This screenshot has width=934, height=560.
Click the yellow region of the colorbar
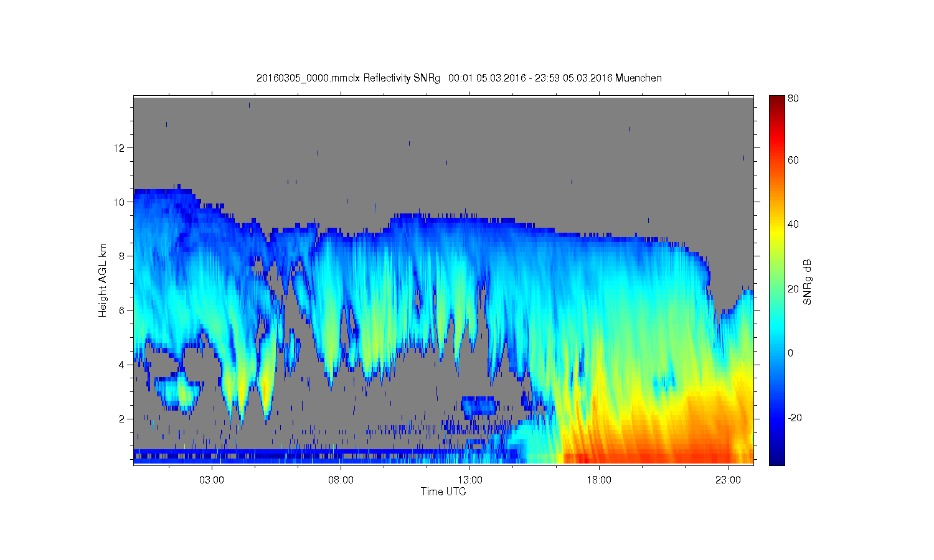(776, 233)
